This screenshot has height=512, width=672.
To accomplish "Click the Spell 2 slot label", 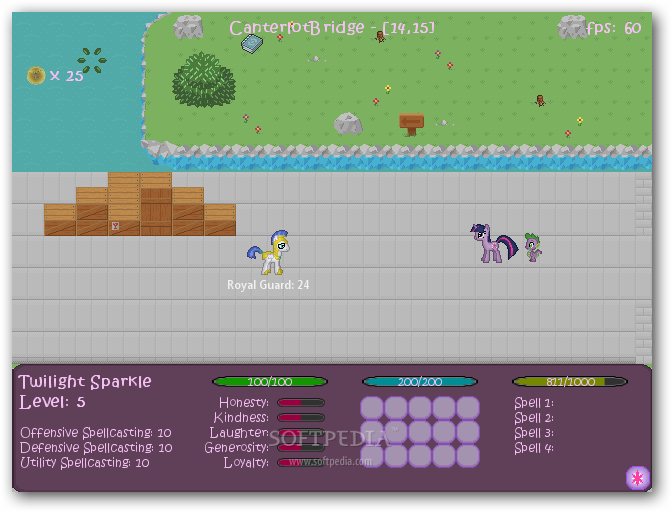I will tap(534, 418).
